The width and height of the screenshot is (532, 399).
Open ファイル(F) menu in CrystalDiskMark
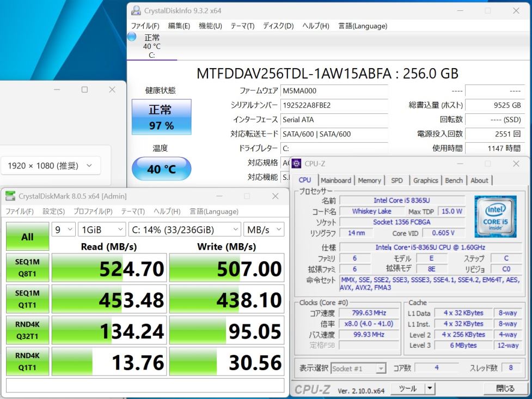point(20,211)
